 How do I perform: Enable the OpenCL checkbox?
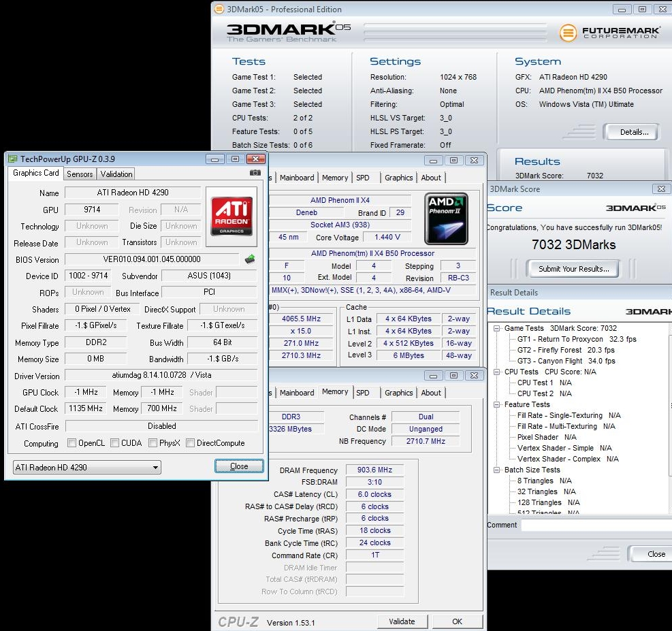tap(72, 443)
